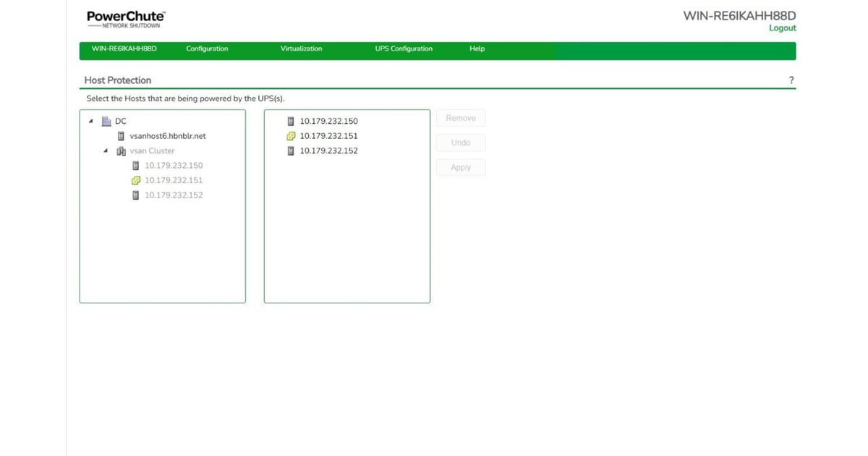Click host icon beside 10.179.232.150 in left tree

[135, 166]
